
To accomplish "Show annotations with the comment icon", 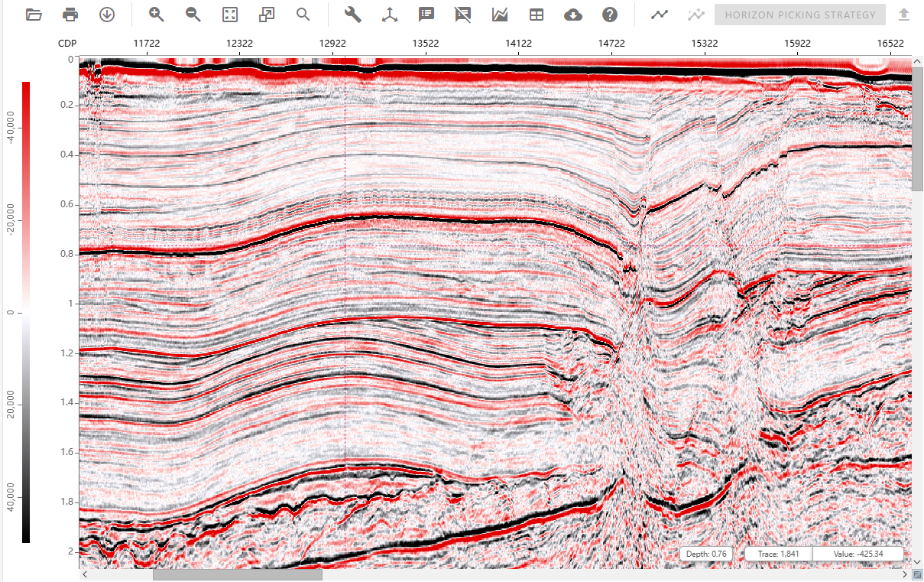I will [426, 15].
